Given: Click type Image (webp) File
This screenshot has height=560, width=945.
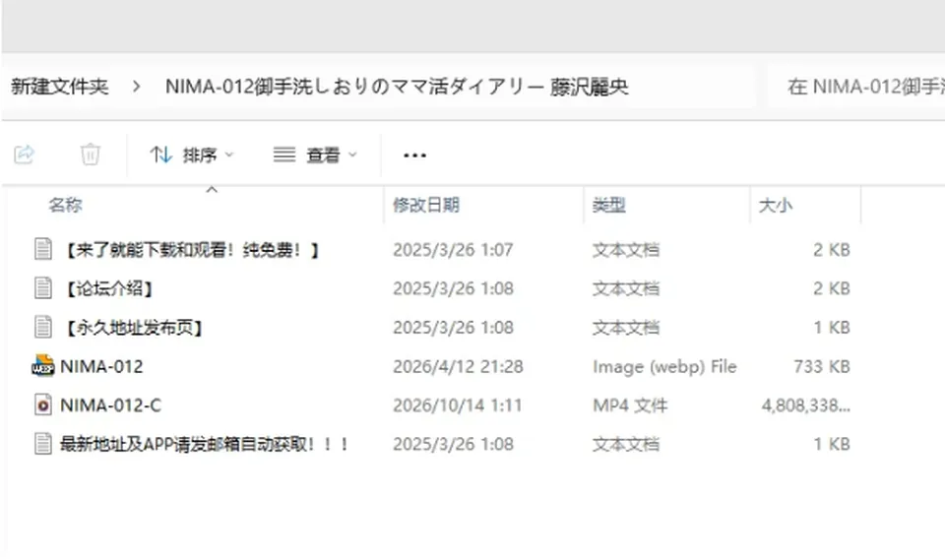Looking at the screenshot, I should click(x=664, y=366).
